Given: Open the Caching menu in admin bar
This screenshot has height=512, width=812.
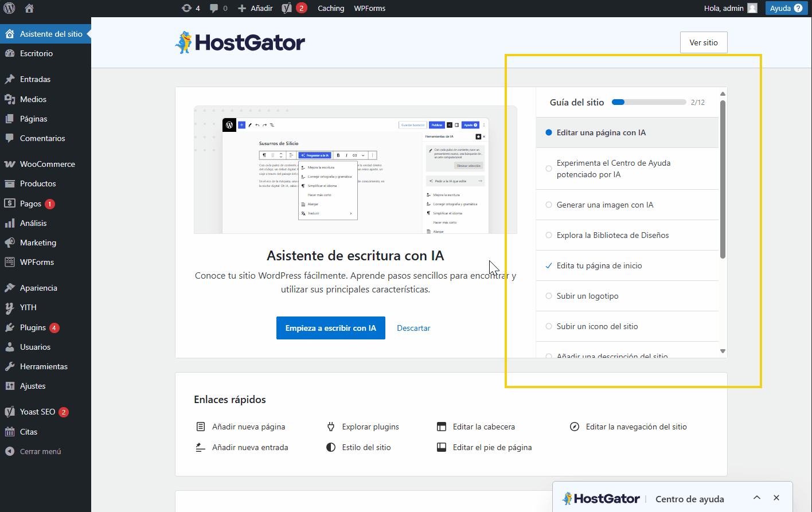Looking at the screenshot, I should (331, 8).
